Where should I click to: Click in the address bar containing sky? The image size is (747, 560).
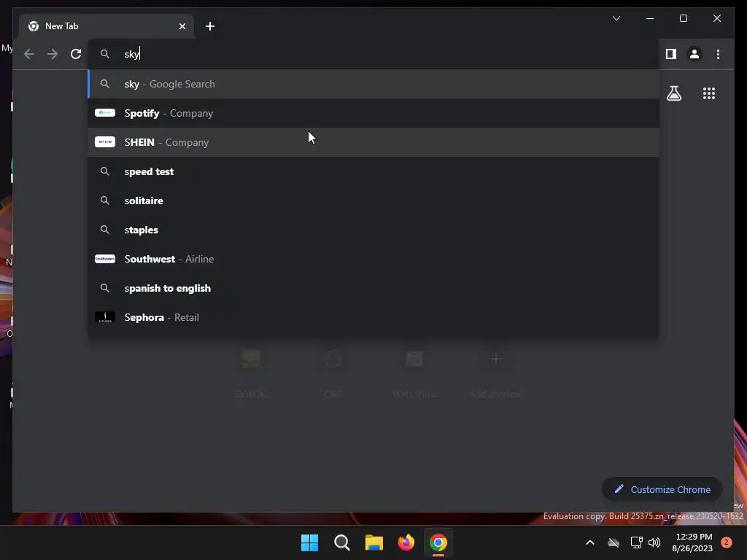(374, 54)
